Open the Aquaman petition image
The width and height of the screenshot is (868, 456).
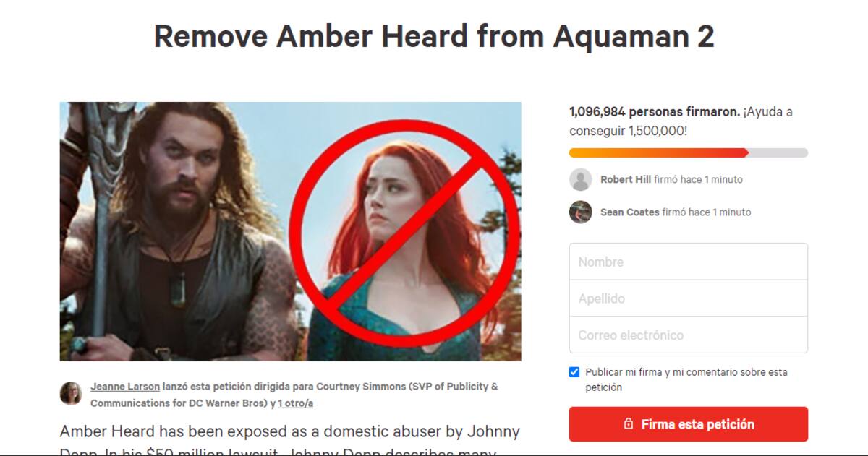coord(290,231)
